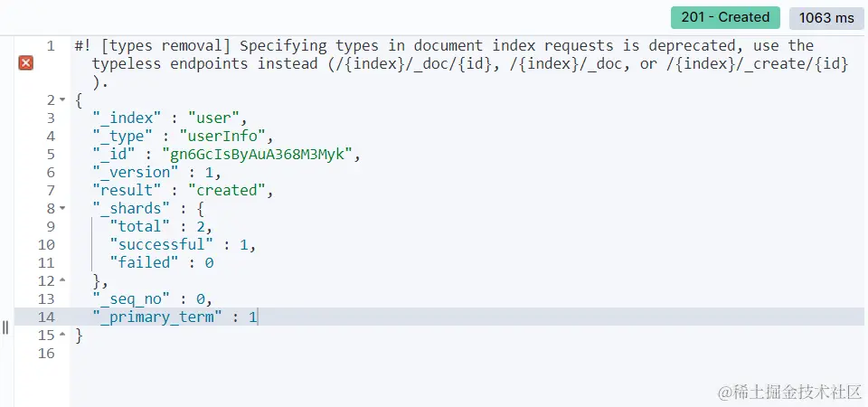Click the fold marker at line 15
Viewport: 868px width, 407px height.
(x=62, y=335)
